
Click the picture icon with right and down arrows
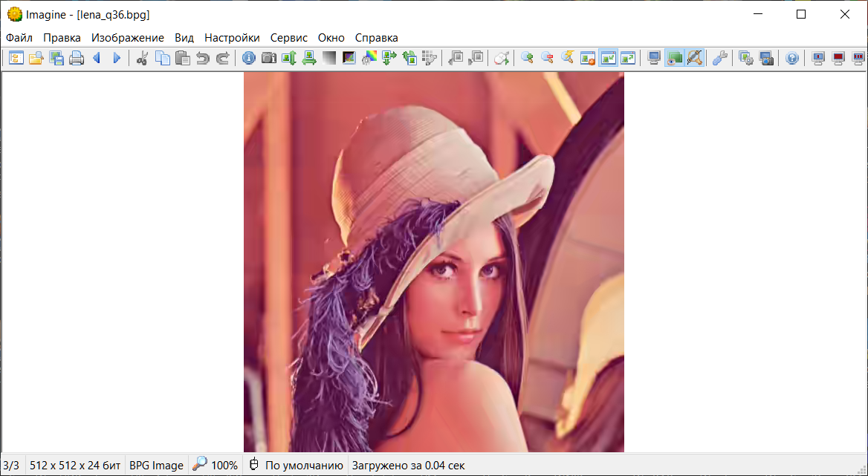[389, 57]
